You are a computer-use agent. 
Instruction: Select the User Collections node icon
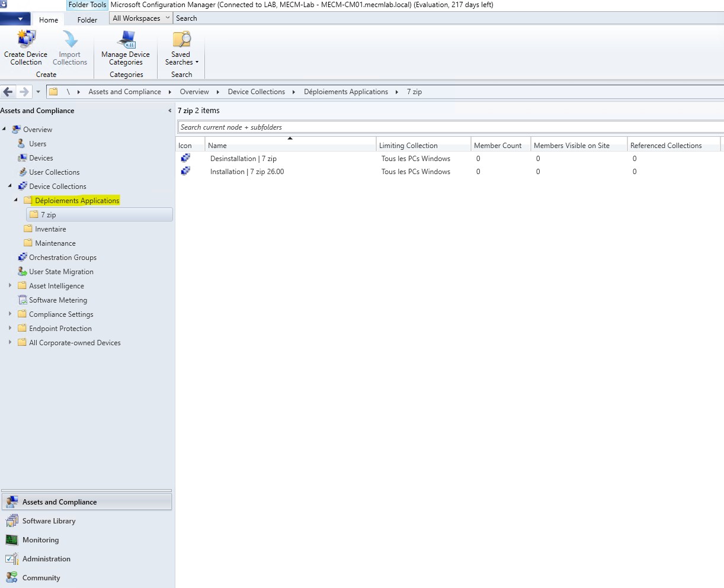(x=23, y=172)
